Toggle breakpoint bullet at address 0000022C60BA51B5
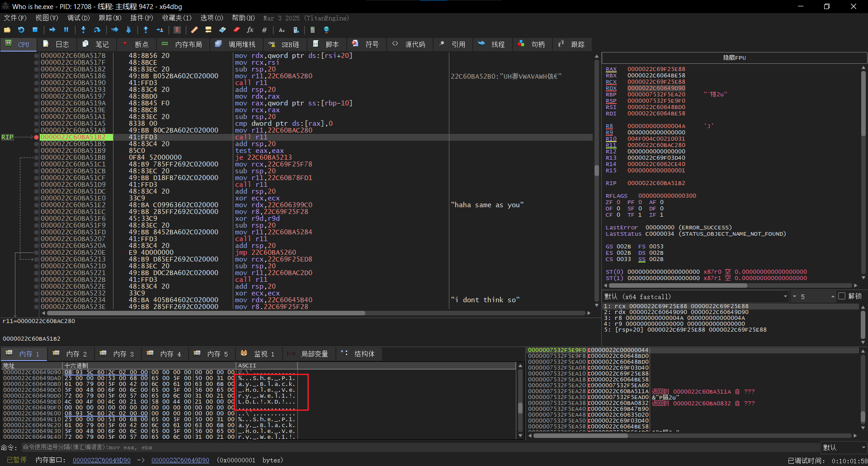Viewport: 868px width, 466px height. (36, 144)
